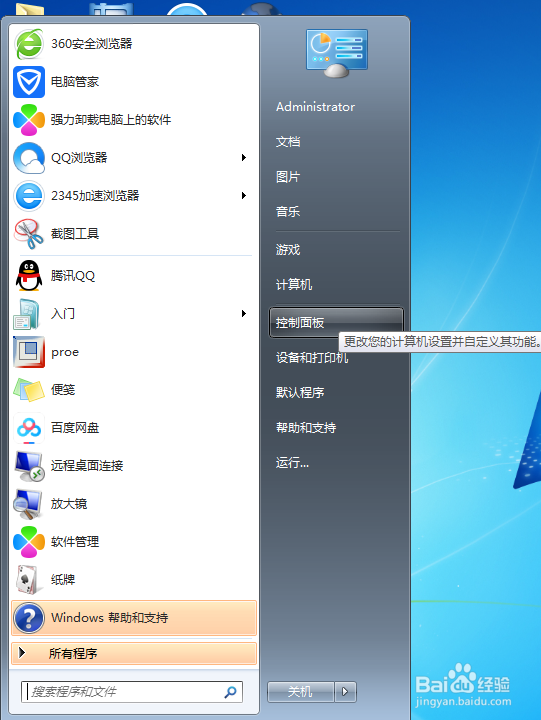The width and height of the screenshot is (541, 720).
Task: Click the 2345加速浏览器 icon
Action: [29, 196]
